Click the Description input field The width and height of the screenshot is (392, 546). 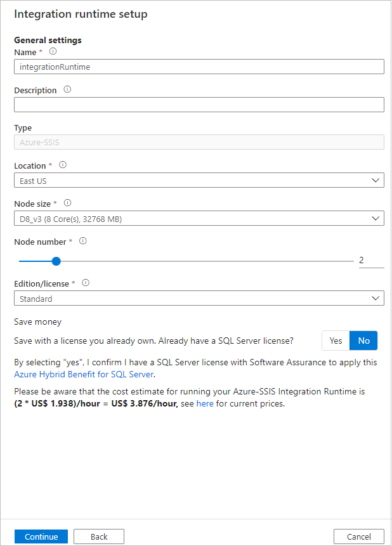199,105
